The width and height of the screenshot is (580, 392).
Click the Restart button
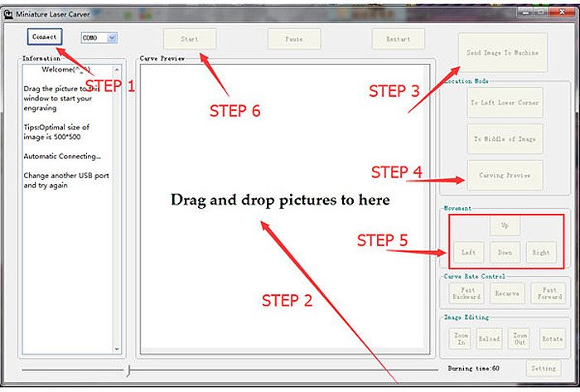[x=398, y=39]
